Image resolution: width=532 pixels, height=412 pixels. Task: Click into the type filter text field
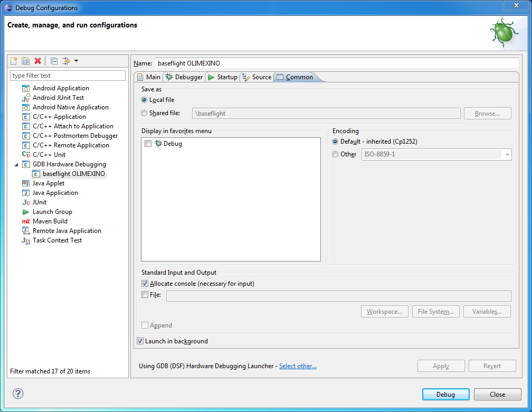68,76
